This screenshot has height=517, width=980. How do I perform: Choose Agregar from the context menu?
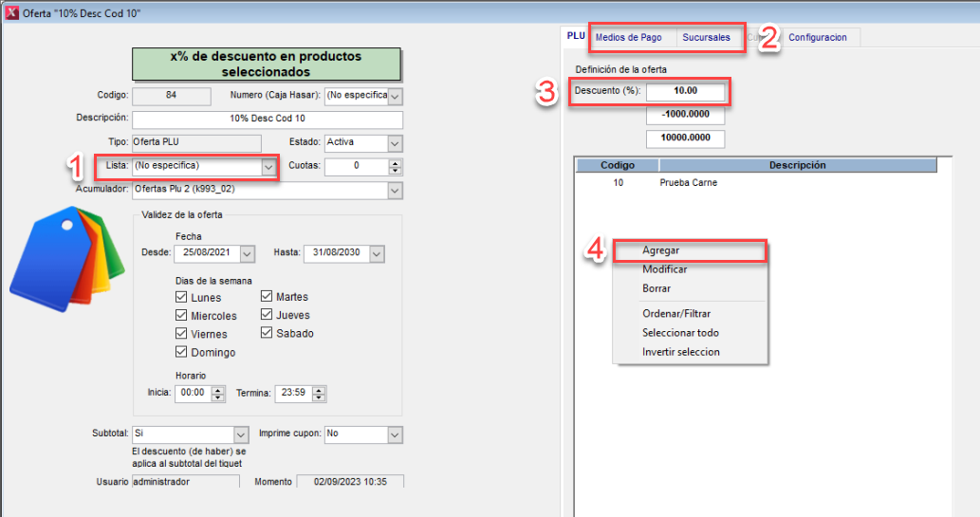click(660, 250)
